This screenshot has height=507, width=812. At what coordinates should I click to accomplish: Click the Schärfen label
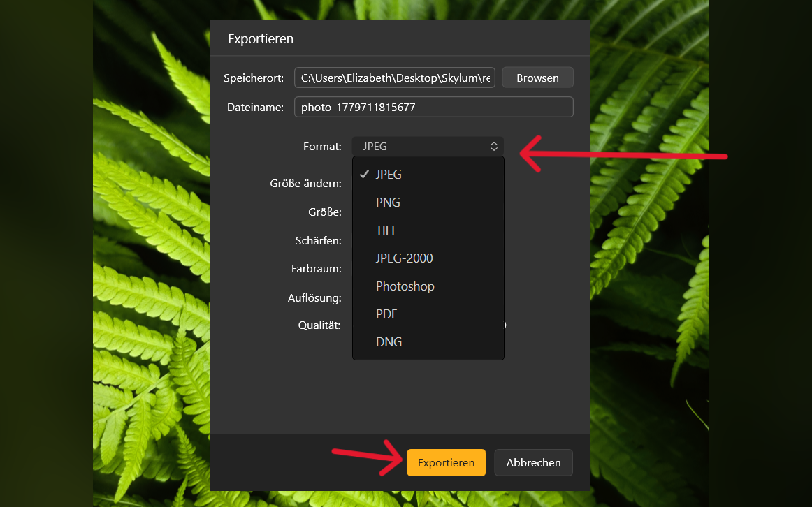coord(319,240)
